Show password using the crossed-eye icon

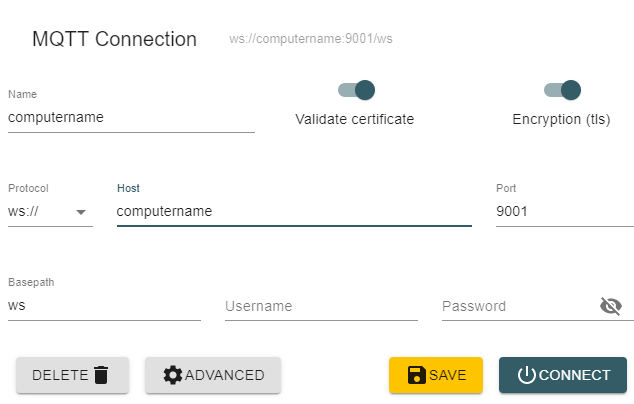[611, 306]
